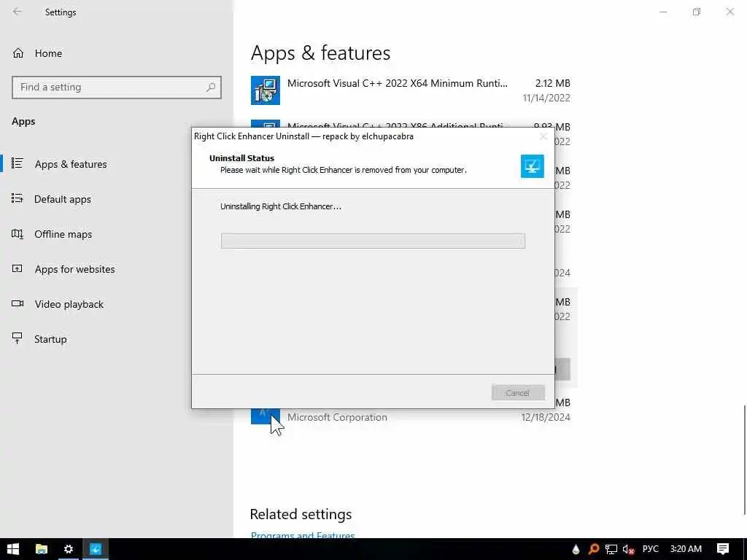The height and width of the screenshot is (560, 747).
Task: Click the Offline maps icon
Action: (18, 233)
